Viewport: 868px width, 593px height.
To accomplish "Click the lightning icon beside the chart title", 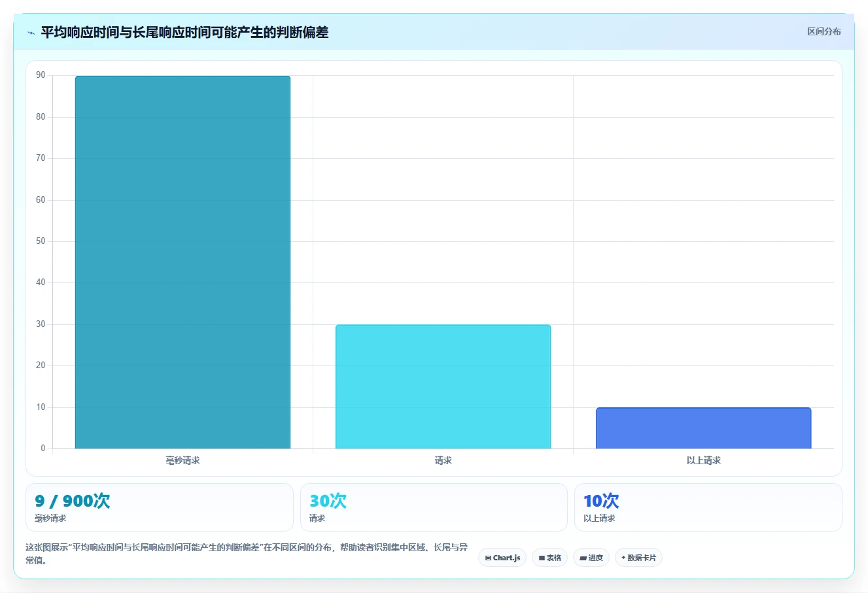I will pos(31,33).
